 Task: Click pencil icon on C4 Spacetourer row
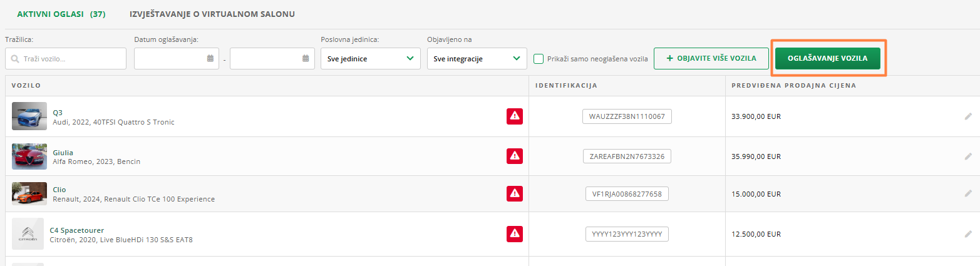click(x=968, y=233)
